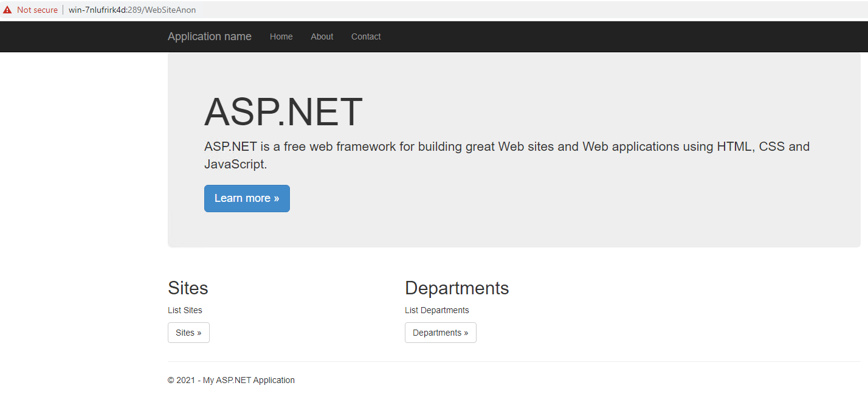The width and height of the screenshot is (868, 408).
Task: Click empty dark navbar area right of Contact
Action: [x=608, y=36]
